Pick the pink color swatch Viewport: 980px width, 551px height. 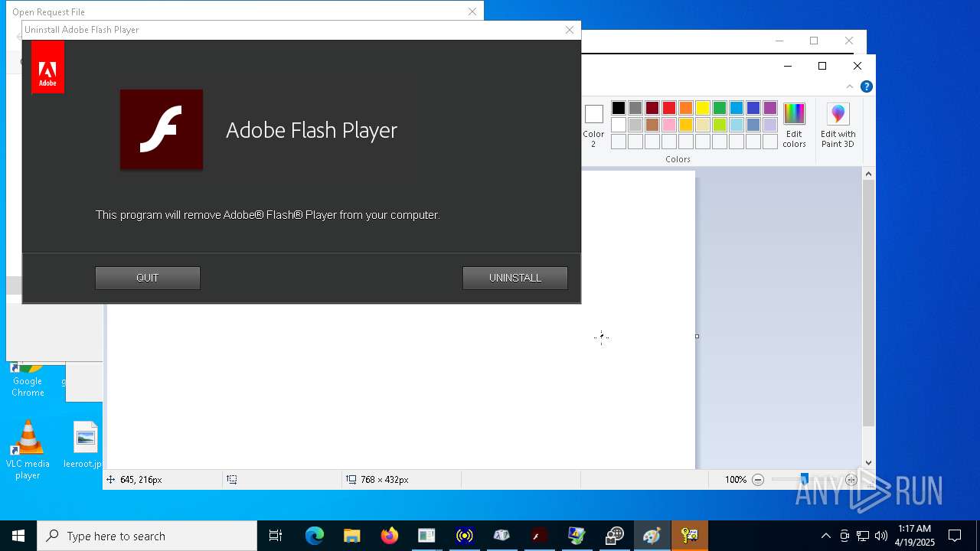(669, 125)
